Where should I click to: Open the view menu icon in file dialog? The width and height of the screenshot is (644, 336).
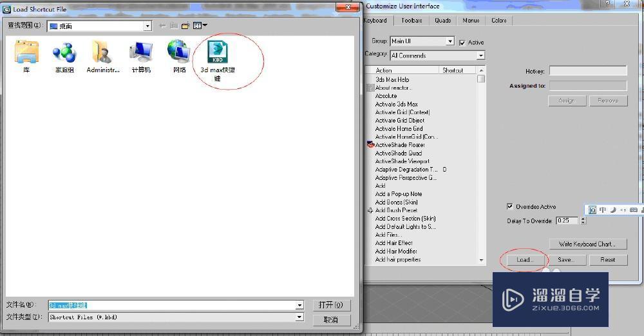200,26
